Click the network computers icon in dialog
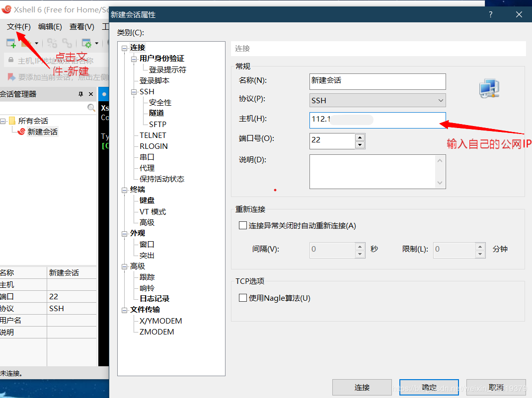The image size is (532, 398). (x=489, y=88)
